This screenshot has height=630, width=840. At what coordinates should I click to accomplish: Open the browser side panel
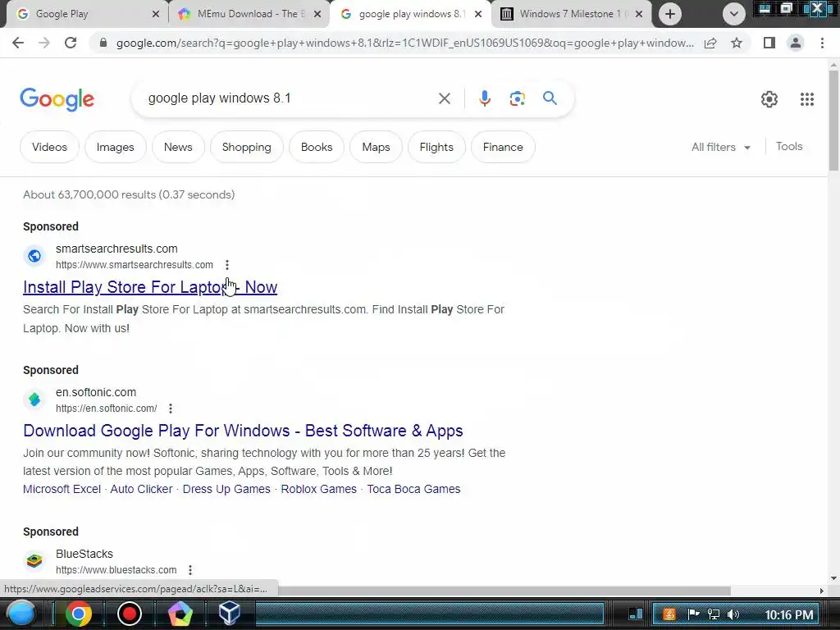[x=769, y=43]
